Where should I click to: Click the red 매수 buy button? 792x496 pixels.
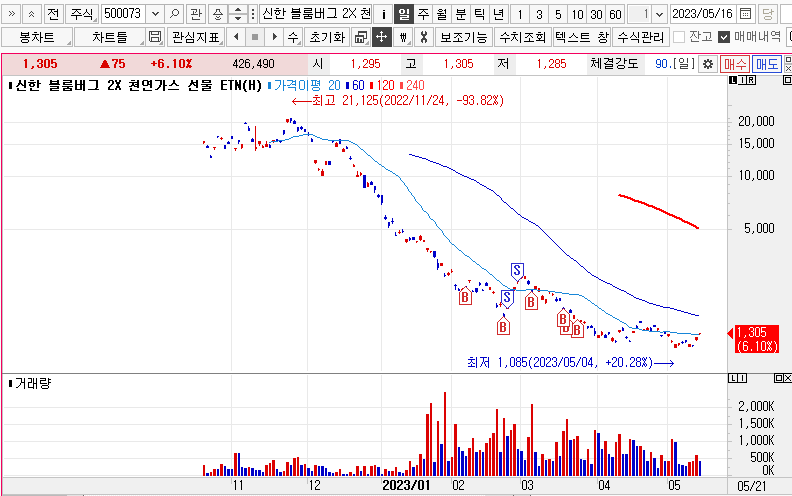(735, 64)
